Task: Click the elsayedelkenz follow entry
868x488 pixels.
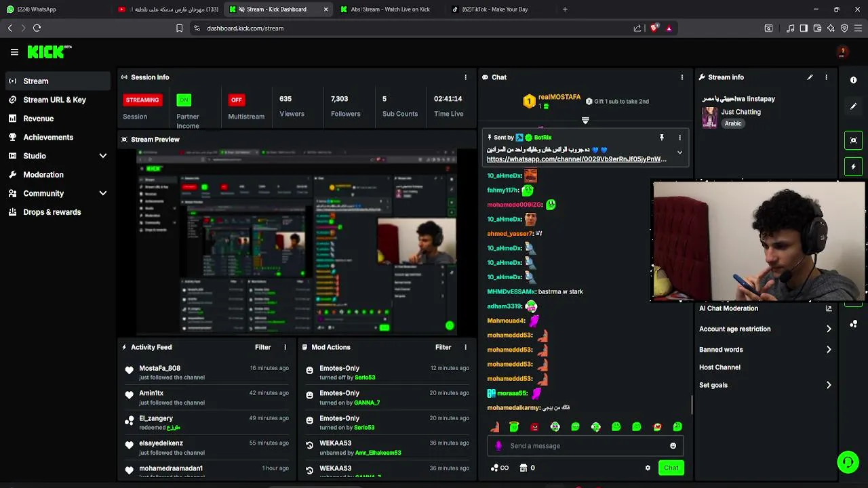Action: [208, 448]
